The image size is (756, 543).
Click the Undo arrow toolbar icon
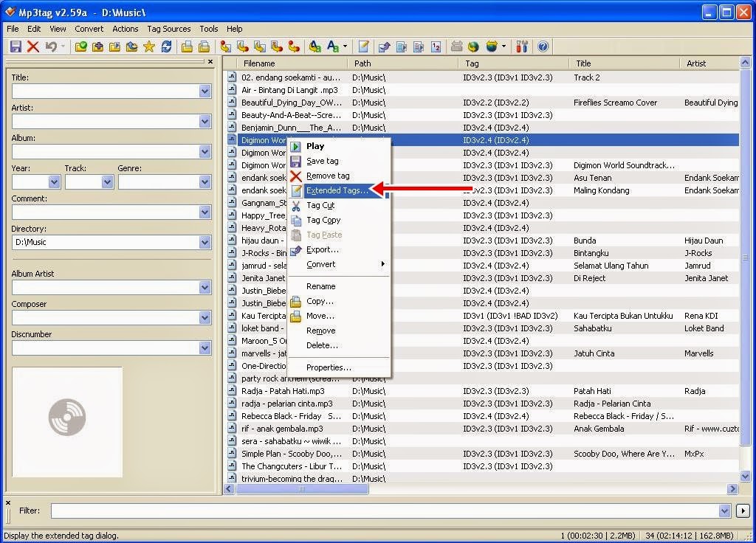tap(51, 46)
